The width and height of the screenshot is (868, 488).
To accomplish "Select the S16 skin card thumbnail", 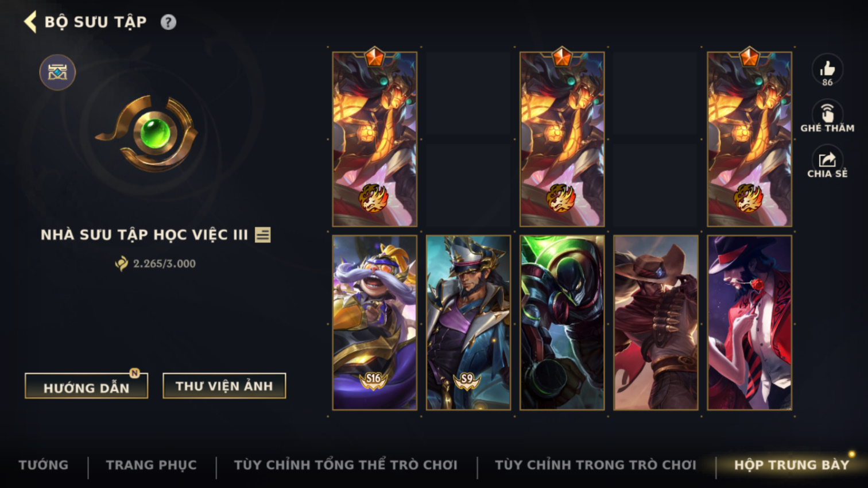I will 375,323.
